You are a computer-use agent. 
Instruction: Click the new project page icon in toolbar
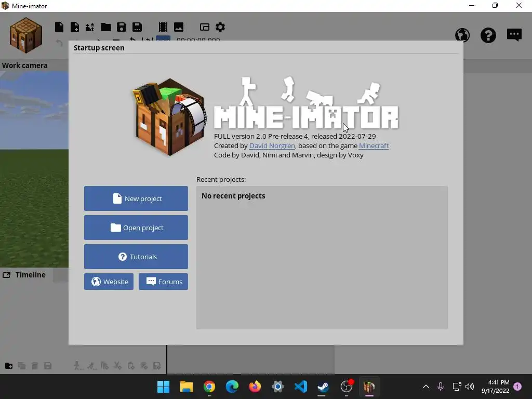(x=59, y=27)
